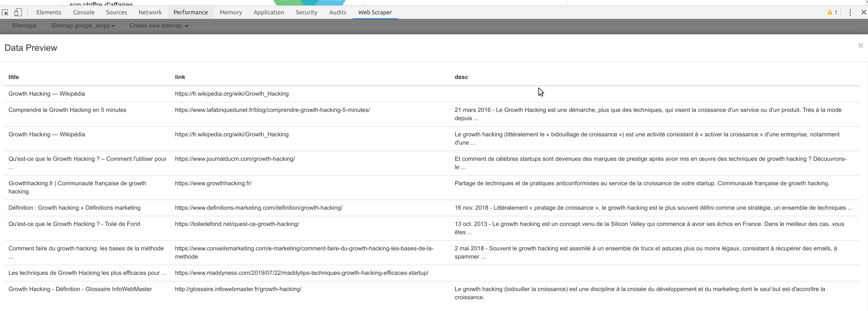
Task: Click the toiledefond.net URL cell
Action: point(237,224)
